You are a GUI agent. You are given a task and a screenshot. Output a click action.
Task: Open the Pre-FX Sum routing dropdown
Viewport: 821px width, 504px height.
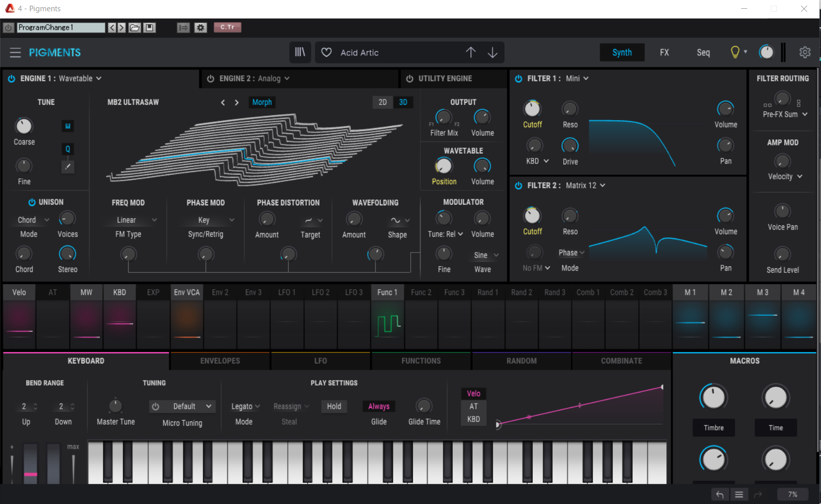pyautogui.click(x=785, y=114)
